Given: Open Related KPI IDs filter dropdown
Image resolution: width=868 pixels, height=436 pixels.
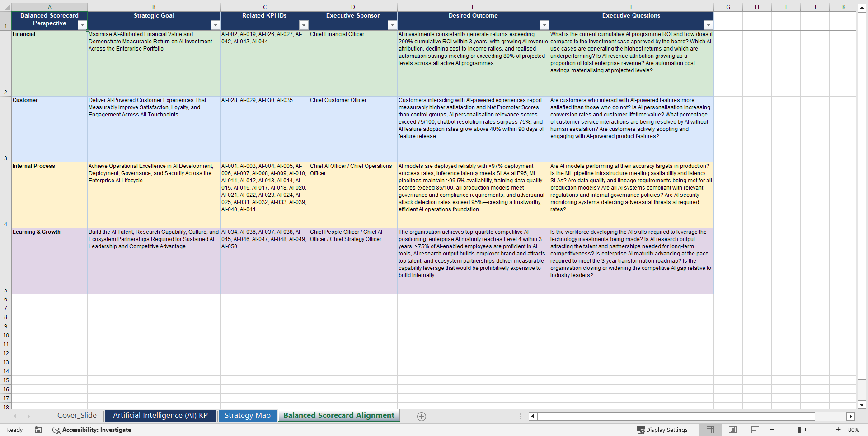Looking at the screenshot, I should point(304,25).
